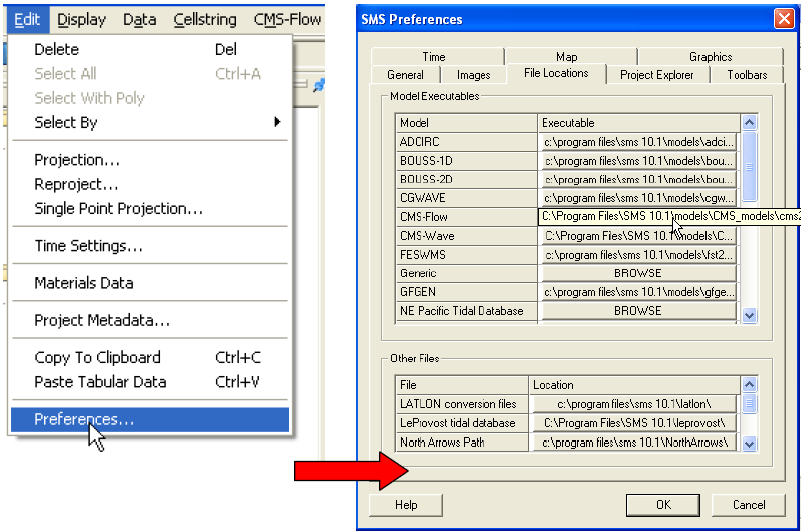Viewport: 802px width, 531px height.
Task: Choose the Projection... menu entry
Action: point(150,160)
